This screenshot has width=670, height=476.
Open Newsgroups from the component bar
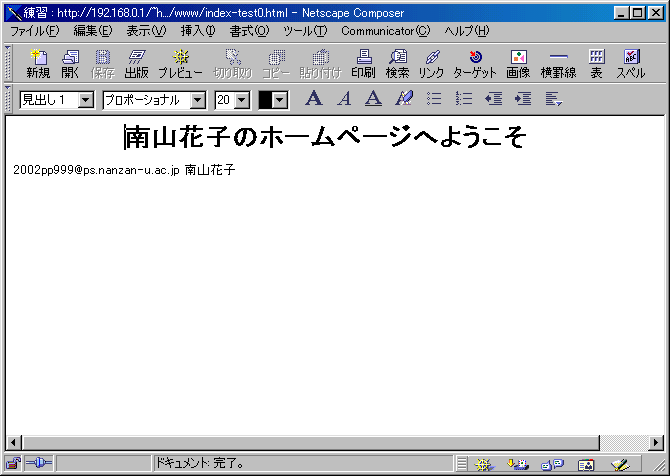(x=552, y=464)
